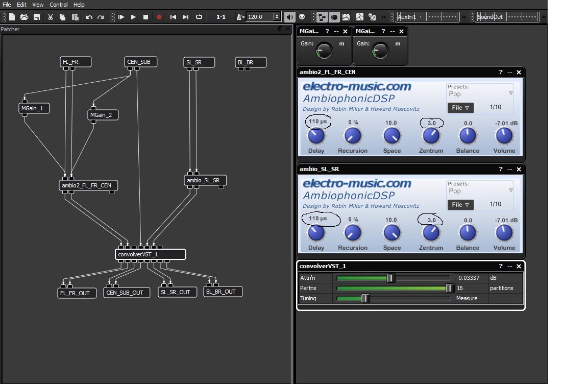
Task: Open File dropdown in ambio_SL_SR panel
Action: 460,205
